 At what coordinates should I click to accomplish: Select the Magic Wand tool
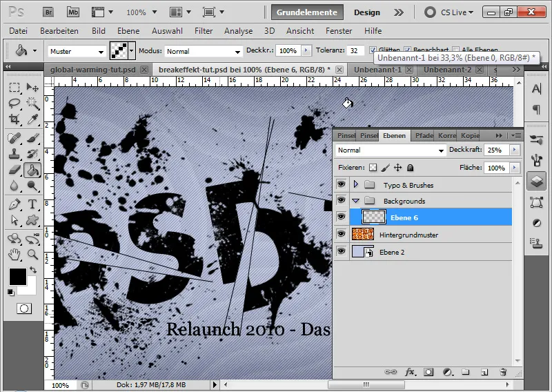click(32, 103)
